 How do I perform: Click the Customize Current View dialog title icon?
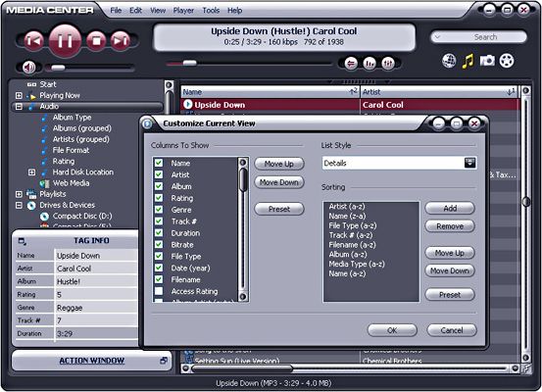point(148,123)
